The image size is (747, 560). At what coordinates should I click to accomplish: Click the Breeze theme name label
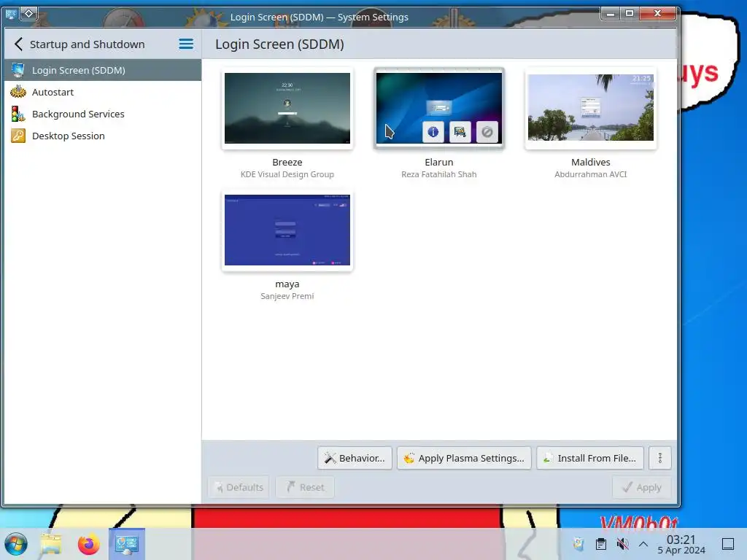click(287, 162)
